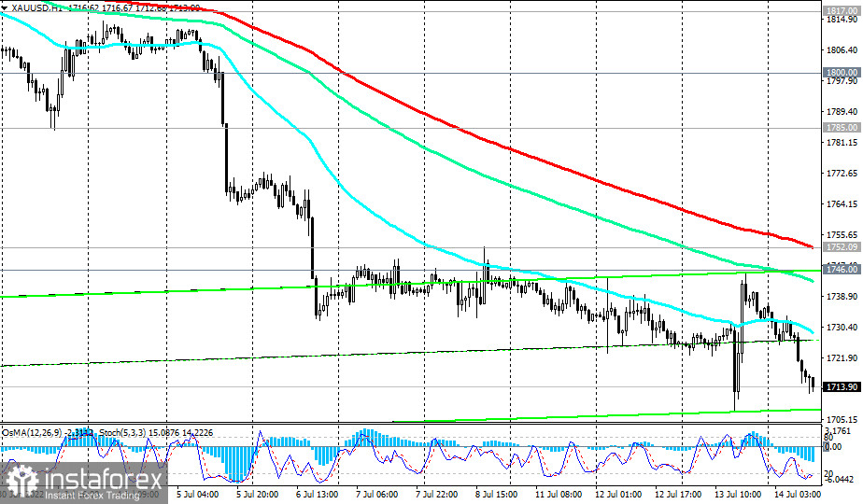Click the 13 Jul 10:00 time label
Screen dimensions: 863x504
click(739, 495)
